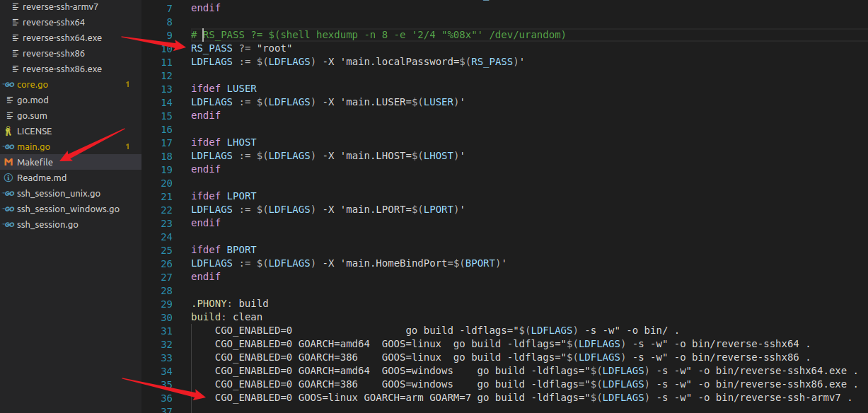Click the Go icon beside main.go
The height and width of the screenshot is (413, 868).
click(8, 147)
